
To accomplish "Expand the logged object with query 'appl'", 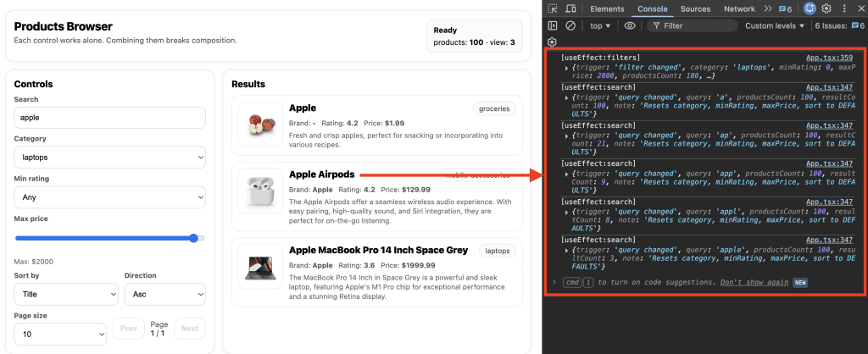I will (566, 212).
